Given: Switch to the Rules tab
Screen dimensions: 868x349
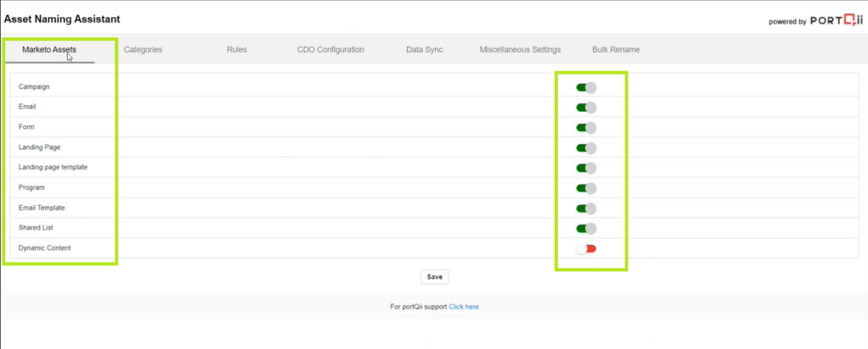Looking at the screenshot, I should [236, 50].
